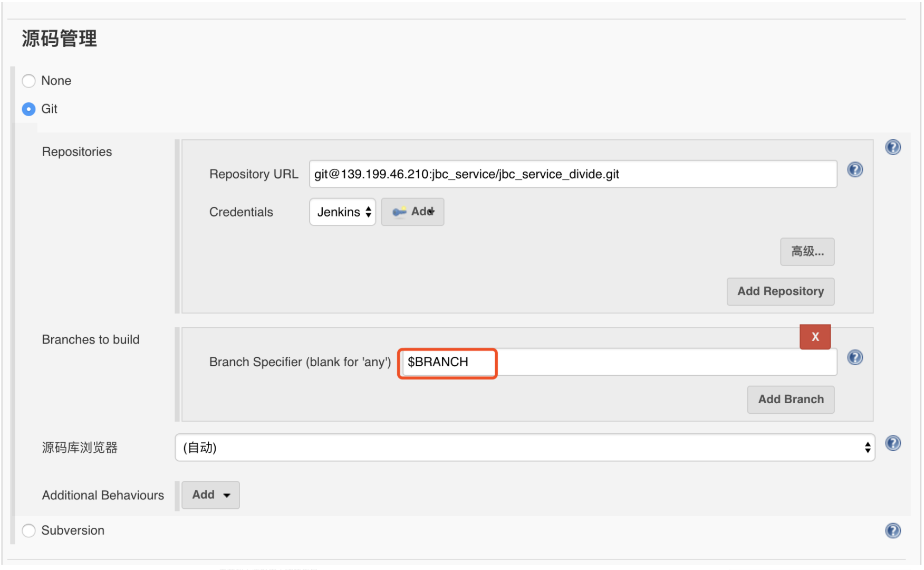Viewport: 924px width, 570px height.
Task: Click Add Branch
Action: 791,400
